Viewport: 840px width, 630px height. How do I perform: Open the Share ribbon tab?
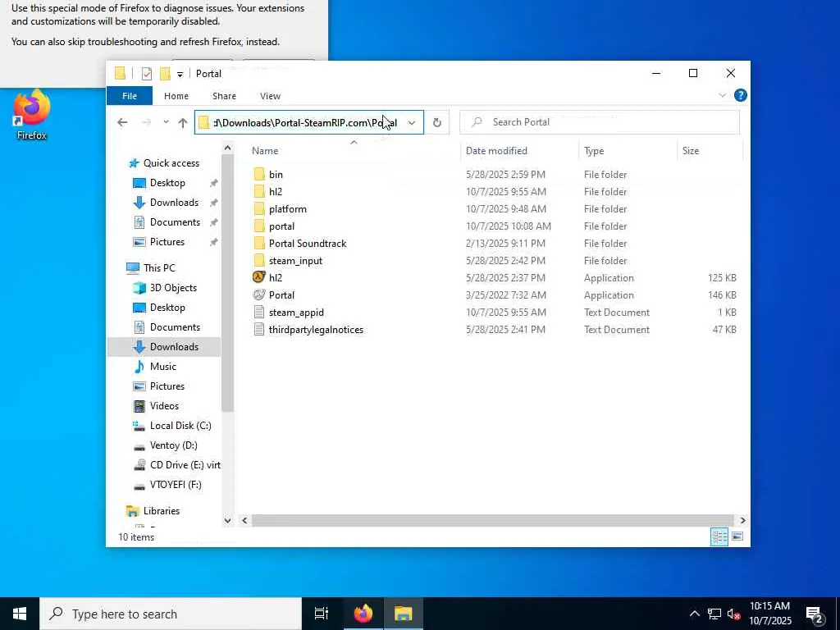click(224, 96)
